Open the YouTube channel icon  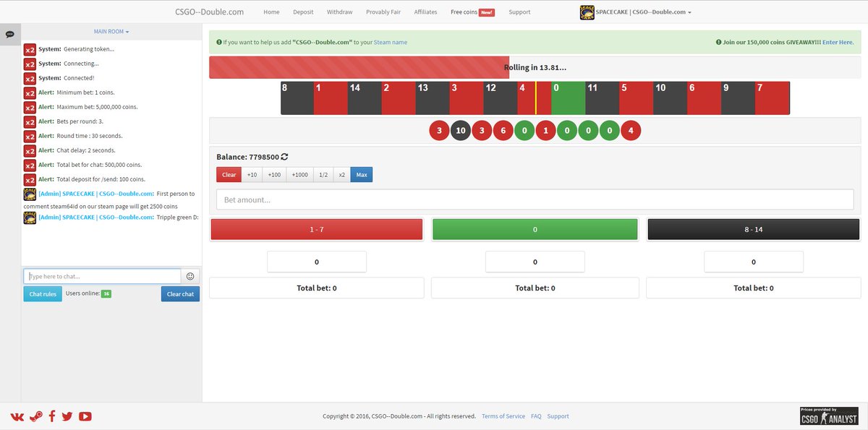85,416
